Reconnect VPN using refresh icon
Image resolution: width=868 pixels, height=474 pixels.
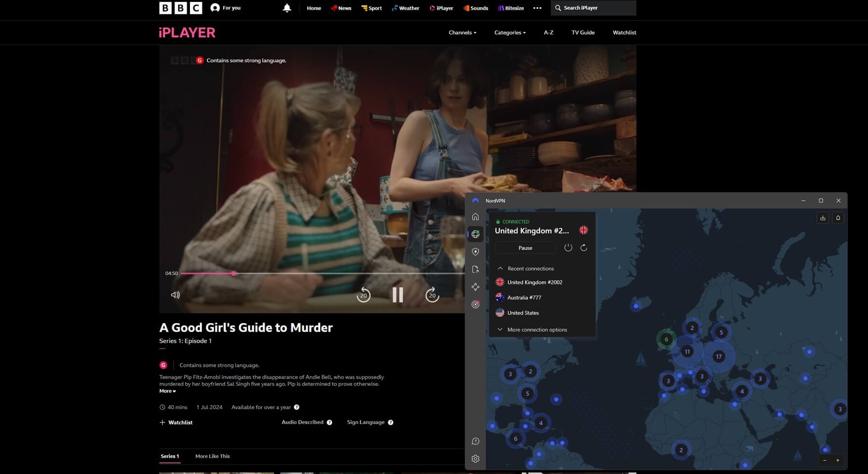point(583,248)
